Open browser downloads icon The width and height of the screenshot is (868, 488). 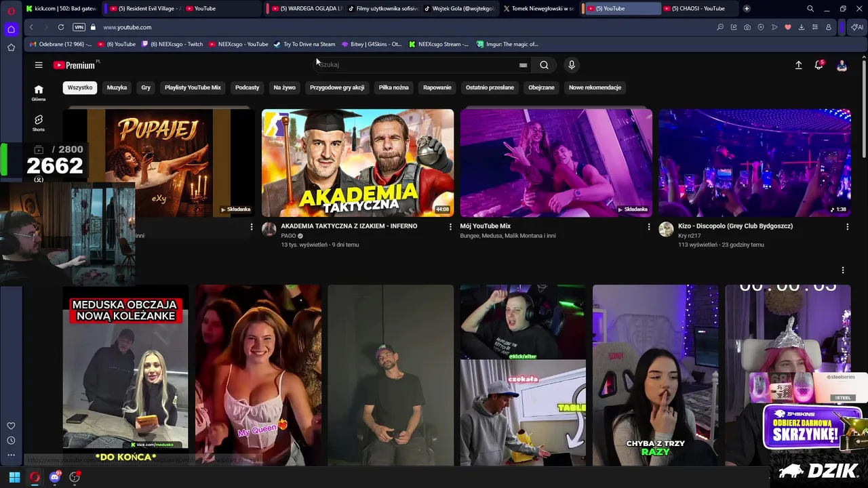[802, 27]
